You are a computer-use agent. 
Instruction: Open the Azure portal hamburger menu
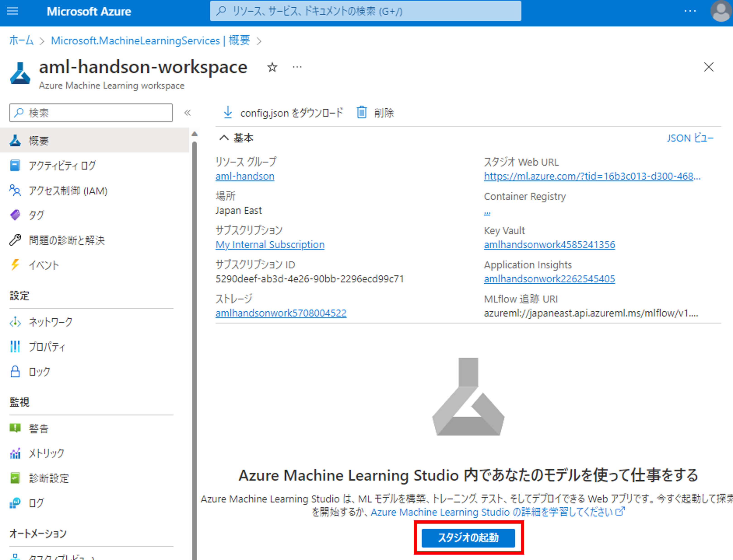12,11
